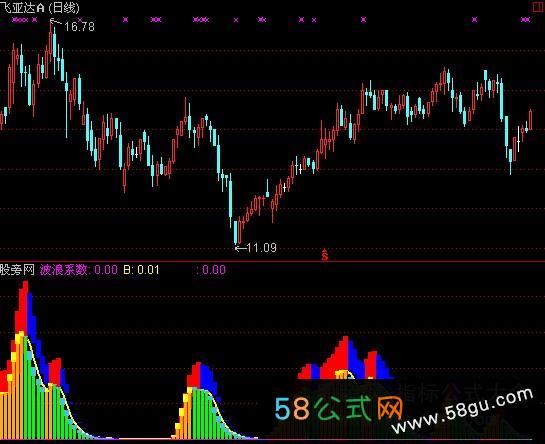Click the red separator between chart and indicator
The width and height of the screenshot is (545, 444).
coord(272,261)
